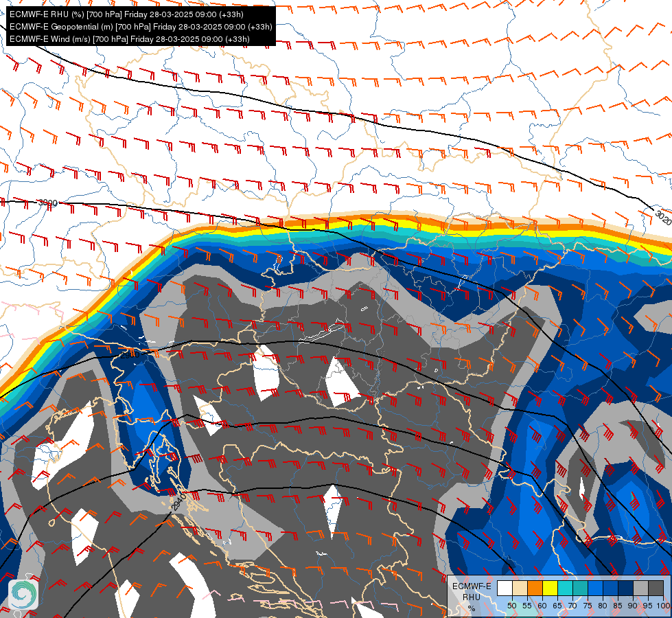The width and height of the screenshot is (672, 618).
Task: Click the legend tick label 90
Action: click(x=633, y=606)
